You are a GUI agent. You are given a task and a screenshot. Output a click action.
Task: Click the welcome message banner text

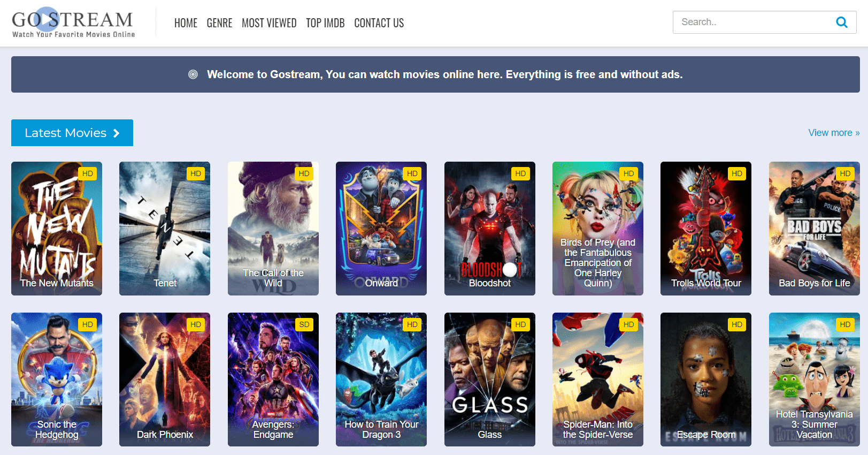[445, 74]
